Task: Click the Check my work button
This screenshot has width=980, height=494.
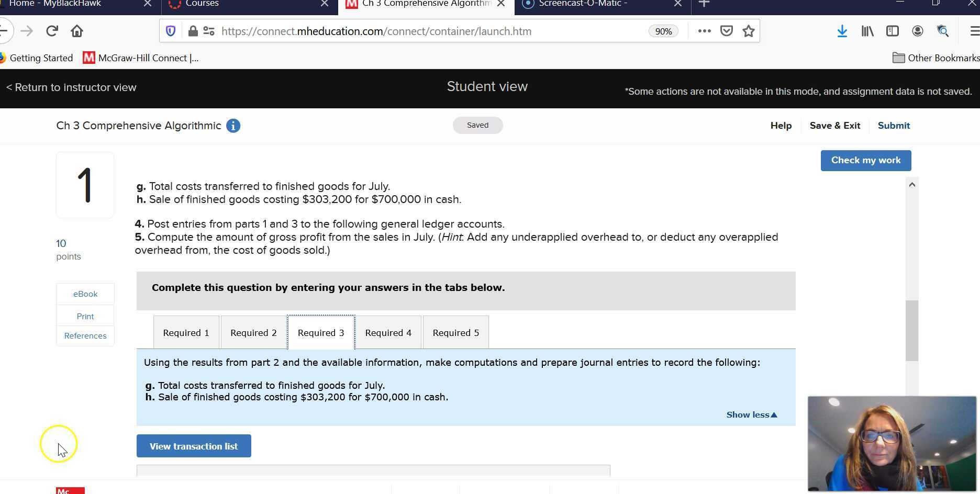Action: click(x=865, y=160)
